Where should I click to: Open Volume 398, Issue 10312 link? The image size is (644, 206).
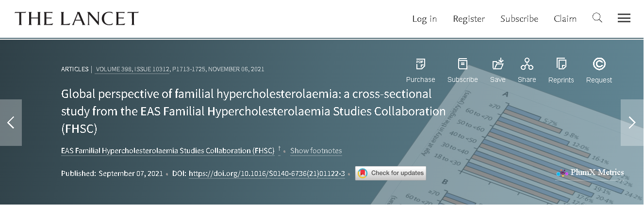pos(132,69)
